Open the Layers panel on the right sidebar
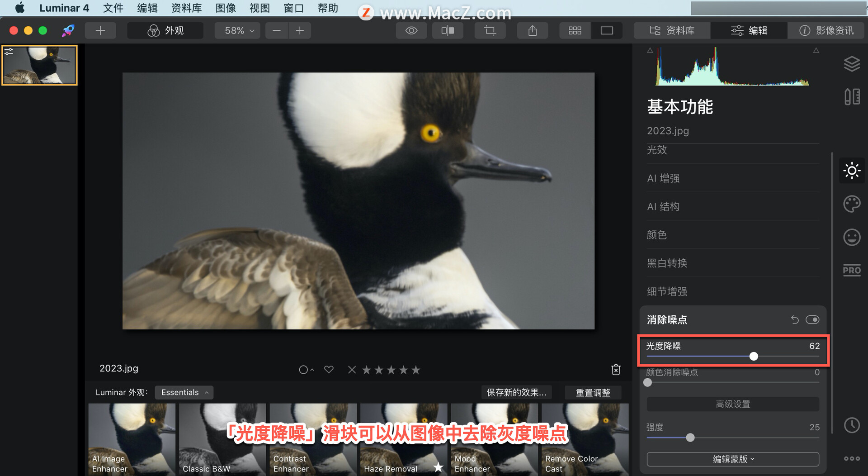868x476 pixels. (852, 63)
